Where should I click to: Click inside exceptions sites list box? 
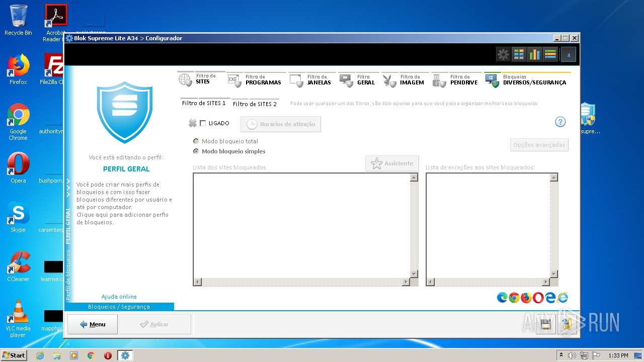pos(488,226)
